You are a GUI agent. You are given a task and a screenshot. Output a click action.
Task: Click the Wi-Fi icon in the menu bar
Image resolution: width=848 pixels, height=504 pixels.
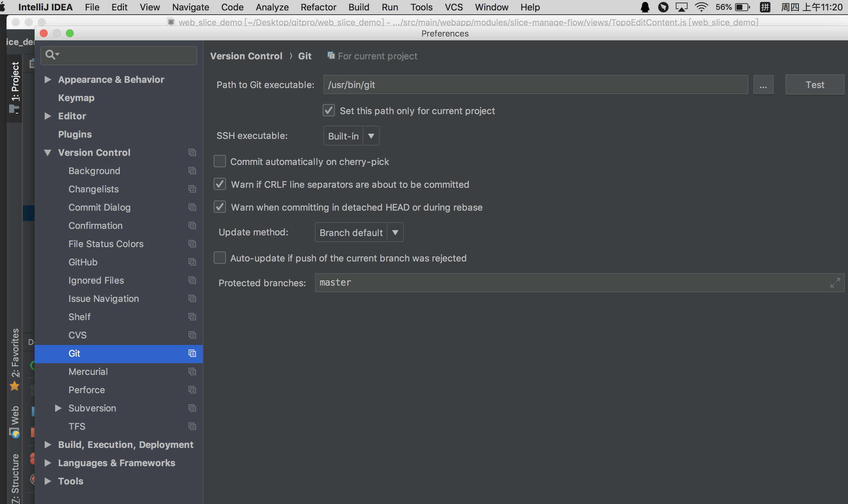701,7
